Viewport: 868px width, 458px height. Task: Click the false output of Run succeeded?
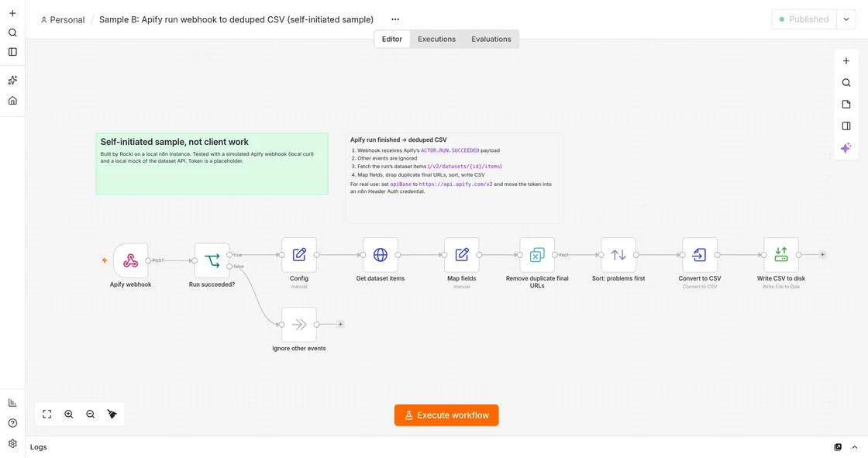229,267
